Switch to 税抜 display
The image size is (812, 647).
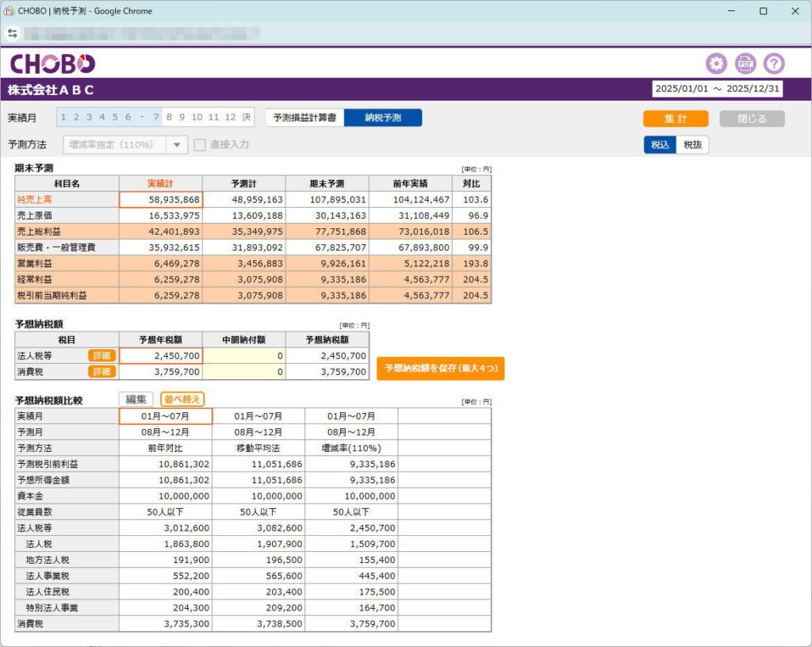pos(692,144)
